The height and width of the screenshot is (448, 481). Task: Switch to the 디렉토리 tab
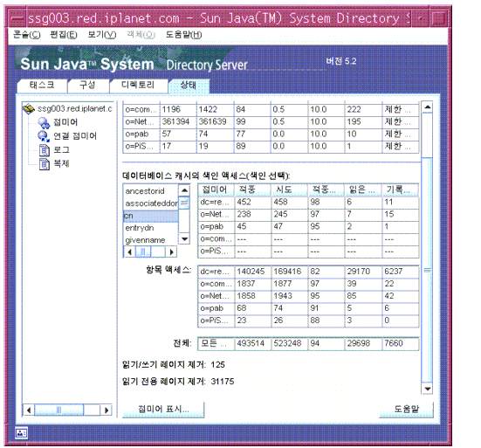click(x=138, y=86)
